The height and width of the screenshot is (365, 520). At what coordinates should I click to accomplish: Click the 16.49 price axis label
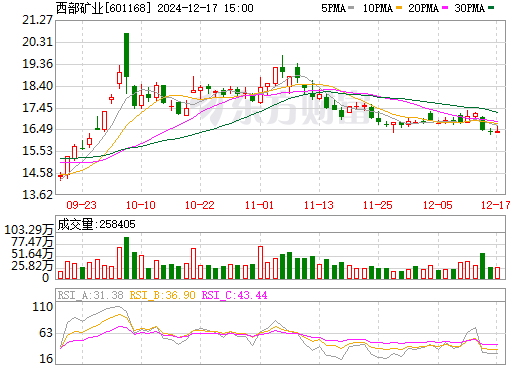(x=37, y=129)
